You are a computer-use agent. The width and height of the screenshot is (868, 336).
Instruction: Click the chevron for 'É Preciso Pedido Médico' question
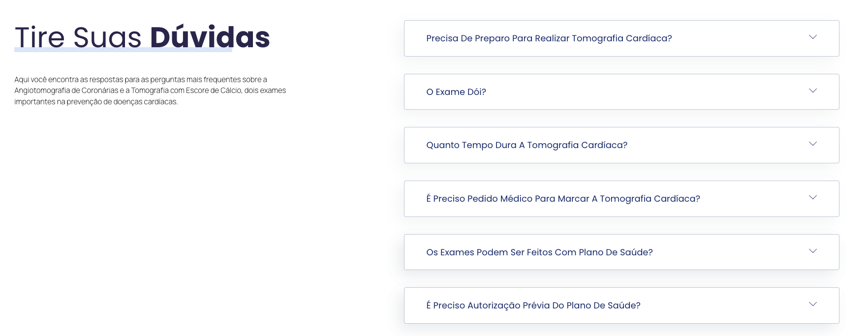click(813, 197)
